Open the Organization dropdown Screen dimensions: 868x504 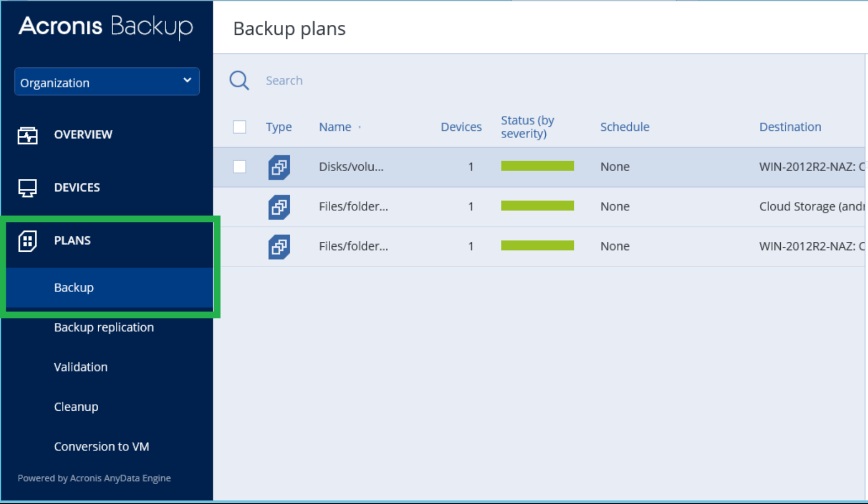coord(107,82)
